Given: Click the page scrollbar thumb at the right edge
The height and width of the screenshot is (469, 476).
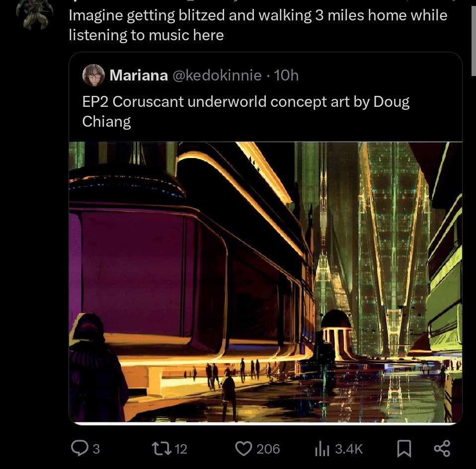Looking at the screenshot, I should 474,38.
